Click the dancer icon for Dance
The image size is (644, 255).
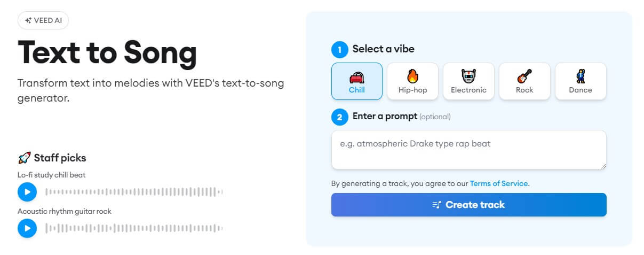click(581, 76)
